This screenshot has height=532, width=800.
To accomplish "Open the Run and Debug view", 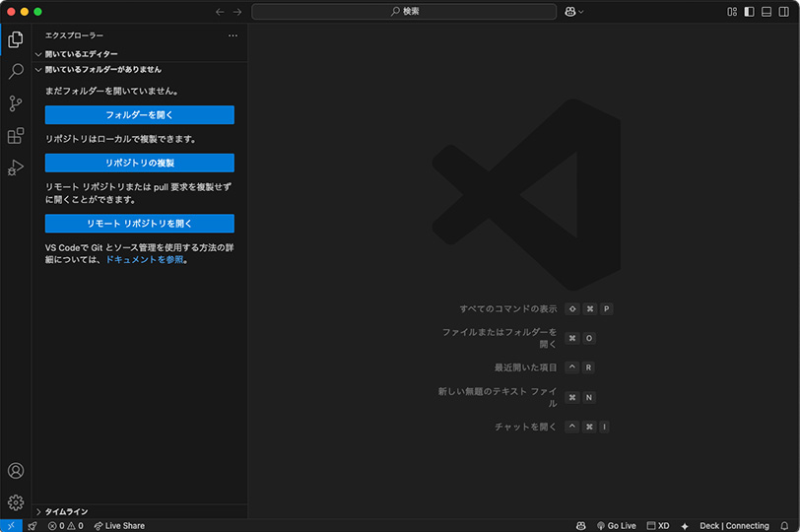I will point(16,167).
